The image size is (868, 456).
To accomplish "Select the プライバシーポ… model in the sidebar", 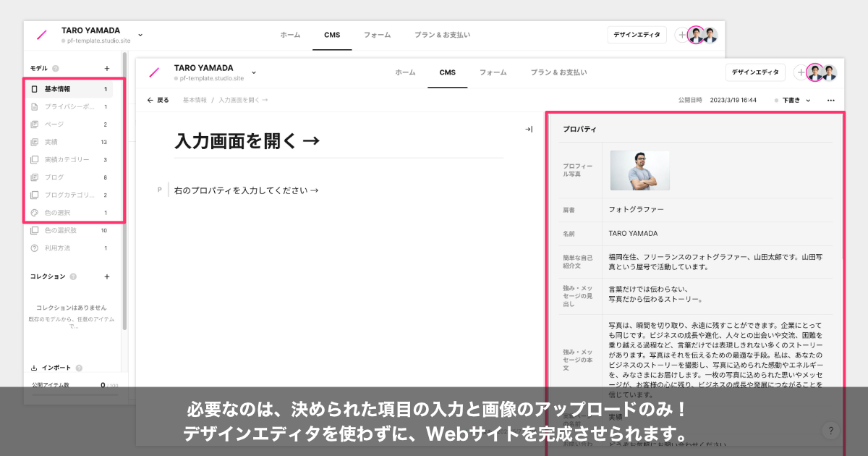I will click(71, 106).
